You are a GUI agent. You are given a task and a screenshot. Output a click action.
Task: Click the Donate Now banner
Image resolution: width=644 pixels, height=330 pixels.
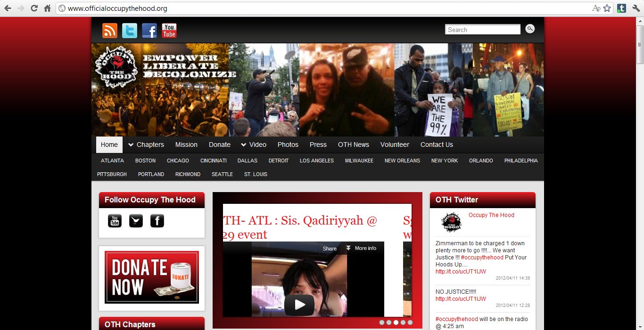pyautogui.click(x=152, y=277)
